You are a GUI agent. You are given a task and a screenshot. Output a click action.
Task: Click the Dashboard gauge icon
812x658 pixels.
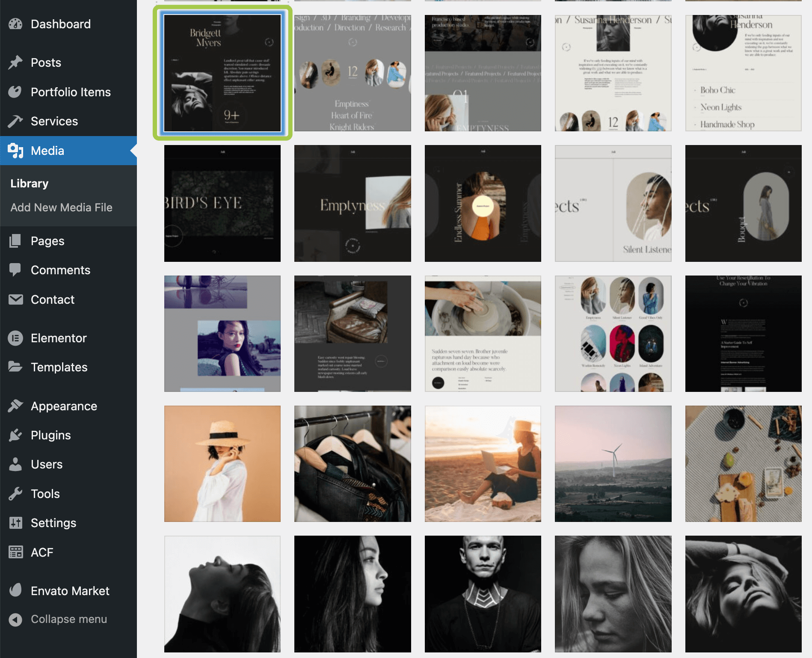pyautogui.click(x=15, y=24)
